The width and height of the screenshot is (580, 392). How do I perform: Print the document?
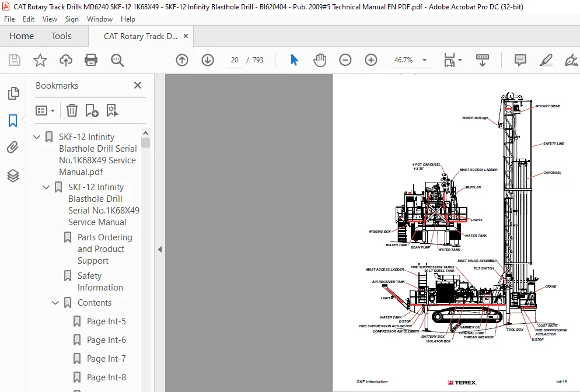[91, 60]
